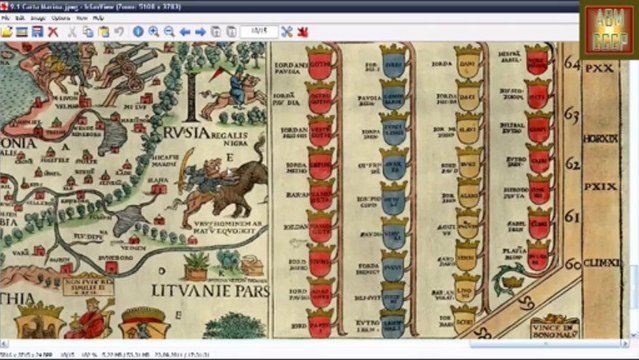Click the horizontal scrollbar thumb
This screenshot has width=639, height=360.
(x=545, y=344)
